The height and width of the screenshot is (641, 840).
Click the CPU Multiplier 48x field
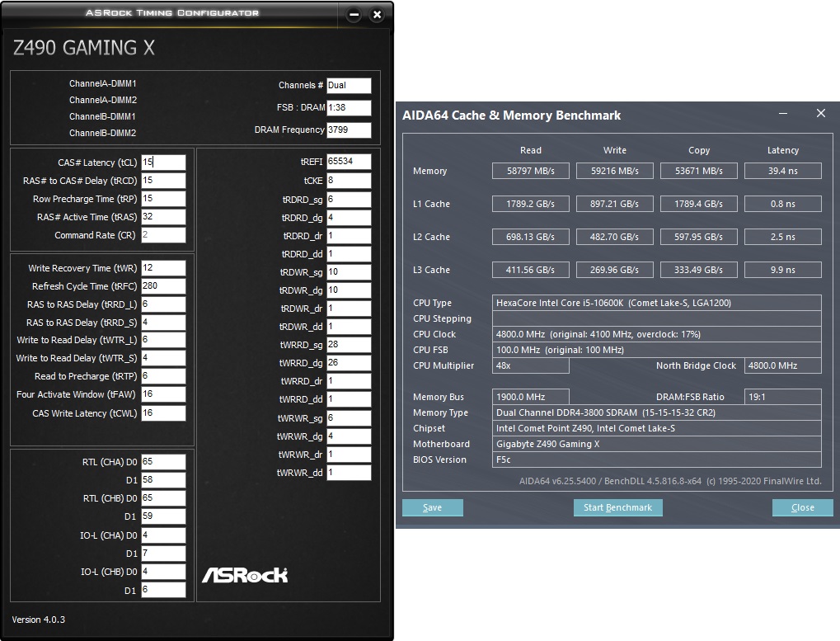pos(530,365)
